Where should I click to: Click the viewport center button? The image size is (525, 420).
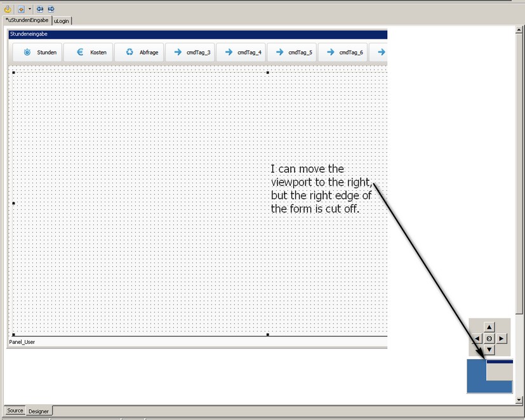(x=489, y=339)
